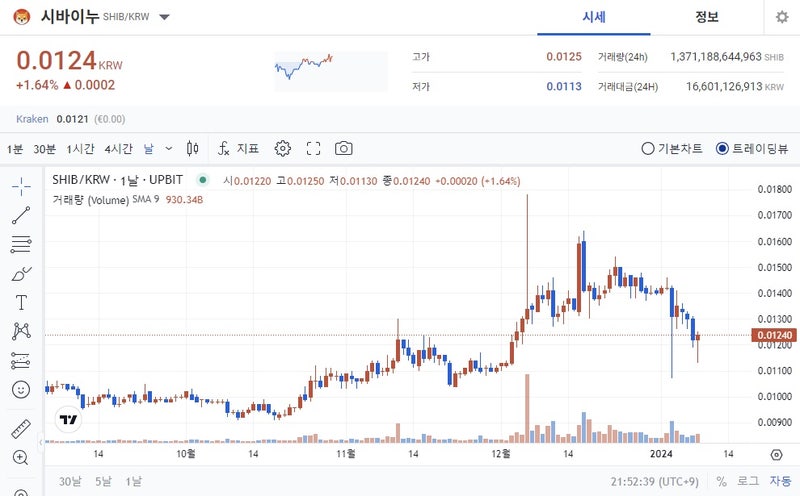800x496 pixels.
Task: Toggle percent scale mode
Action: pos(721,481)
